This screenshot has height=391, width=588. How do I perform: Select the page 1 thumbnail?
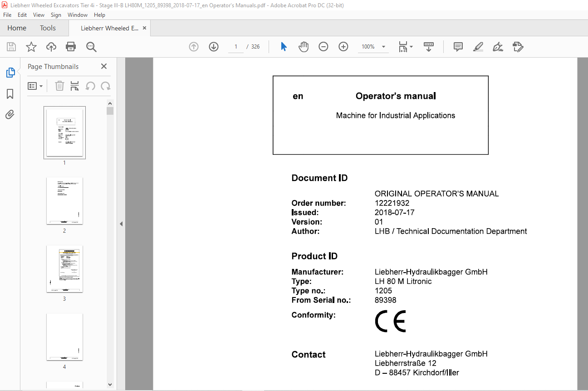64,132
